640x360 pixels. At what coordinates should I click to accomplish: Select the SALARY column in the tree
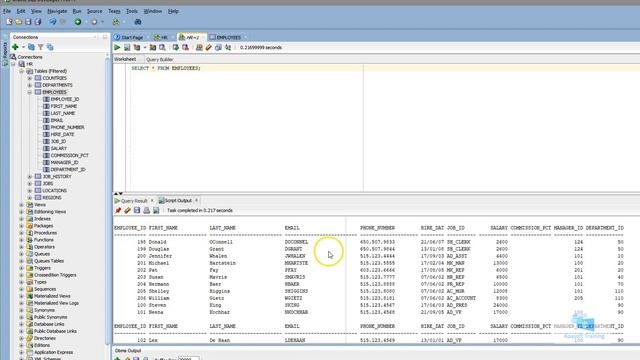[x=59, y=148]
